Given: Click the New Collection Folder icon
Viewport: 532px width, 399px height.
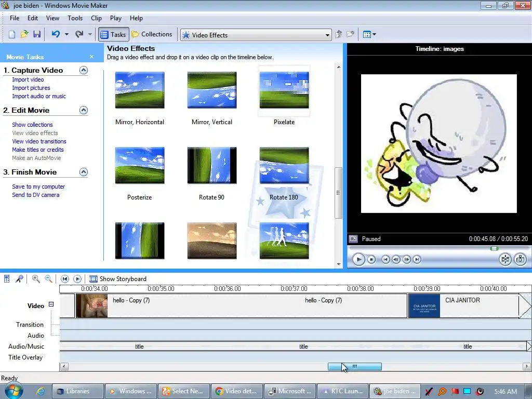Looking at the screenshot, I should 350,34.
